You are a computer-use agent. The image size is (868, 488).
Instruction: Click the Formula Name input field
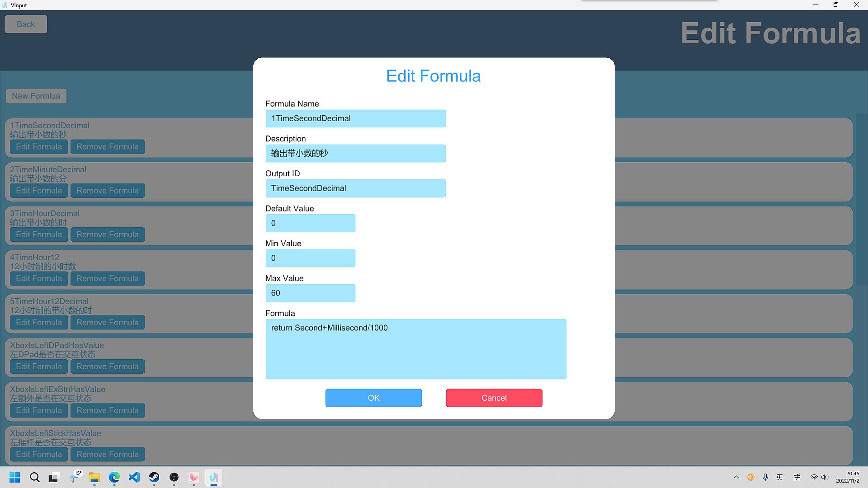click(x=355, y=118)
